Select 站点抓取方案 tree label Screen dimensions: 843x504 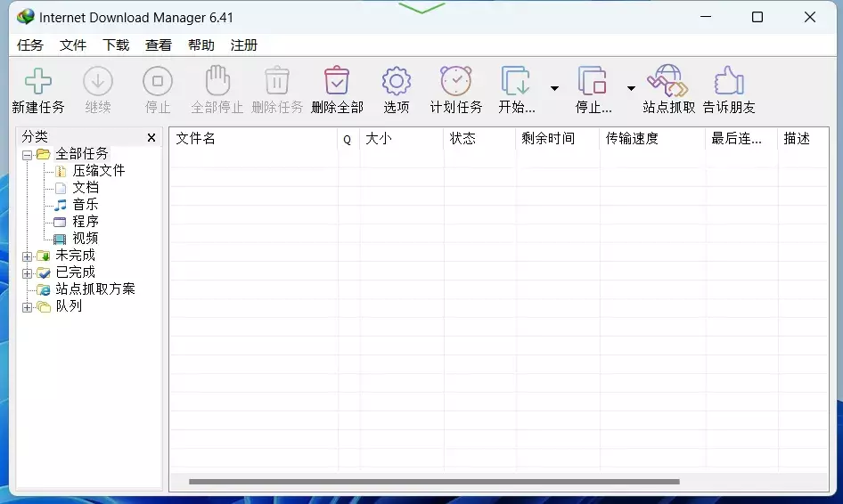tap(95, 289)
